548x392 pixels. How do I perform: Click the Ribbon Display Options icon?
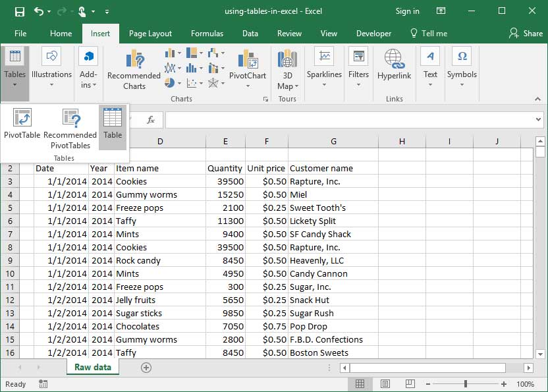(441, 11)
